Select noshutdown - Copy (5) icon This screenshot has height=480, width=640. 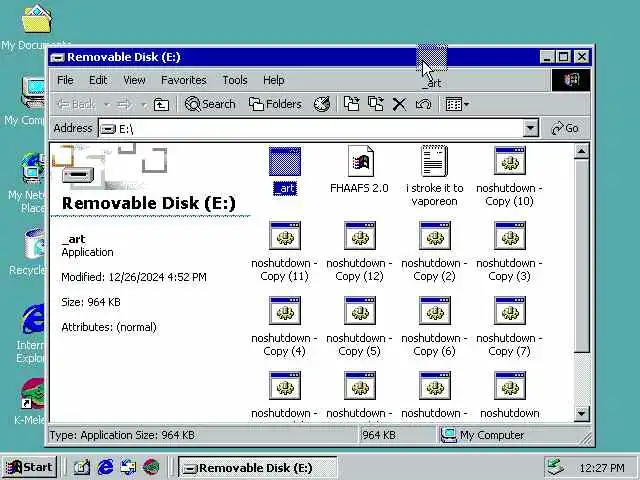(360, 311)
